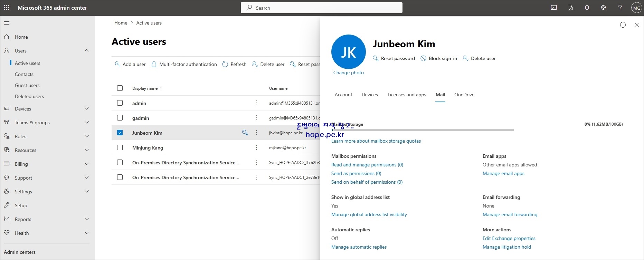Open the settings gear in header
The width and height of the screenshot is (644, 260).
(604, 8)
